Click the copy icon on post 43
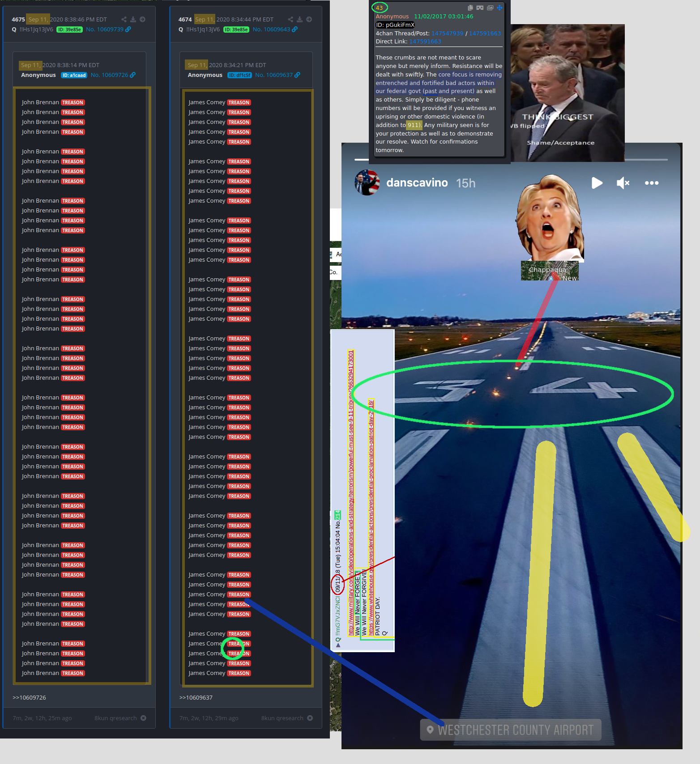 point(470,8)
